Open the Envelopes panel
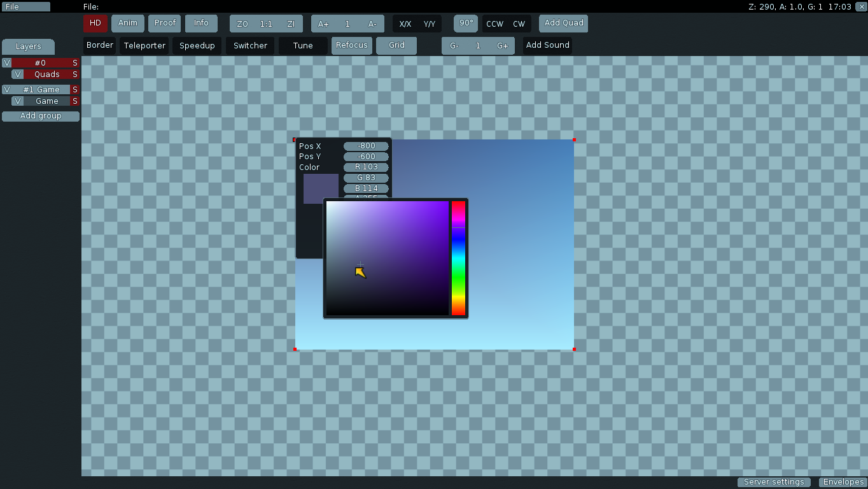The width and height of the screenshot is (868, 489). pyautogui.click(x=843, y=483)
